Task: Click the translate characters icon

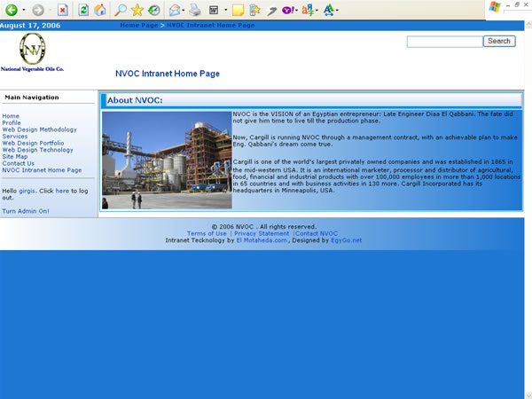Action: (x=308, y=10)
